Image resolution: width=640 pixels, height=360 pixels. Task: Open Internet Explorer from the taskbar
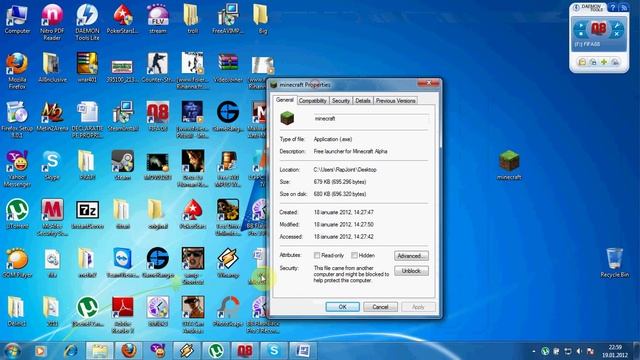[x=71, y=351]
